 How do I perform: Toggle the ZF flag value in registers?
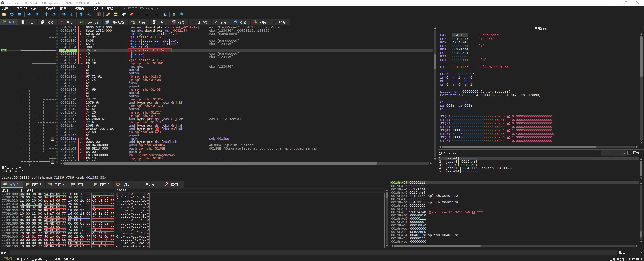(x=447, y=78)
